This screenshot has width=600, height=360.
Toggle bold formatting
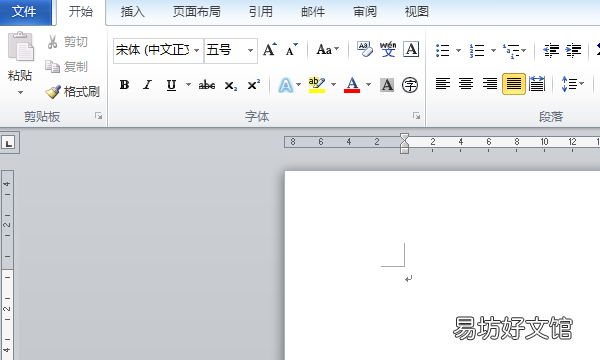(x=124, y=85)
